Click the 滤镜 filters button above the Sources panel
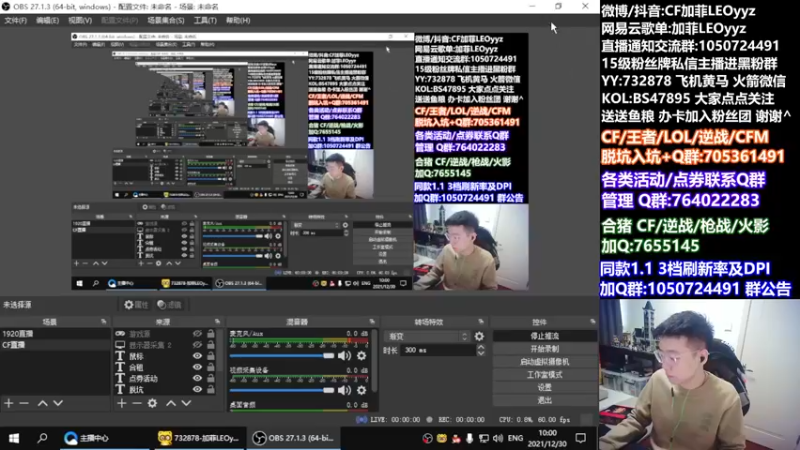 [x=169, y=305]
